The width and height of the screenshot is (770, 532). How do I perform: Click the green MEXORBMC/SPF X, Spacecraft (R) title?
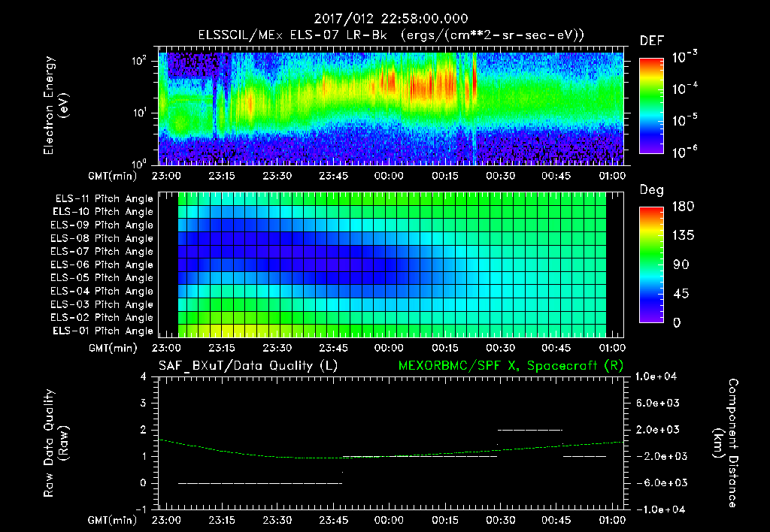point(511,366)
